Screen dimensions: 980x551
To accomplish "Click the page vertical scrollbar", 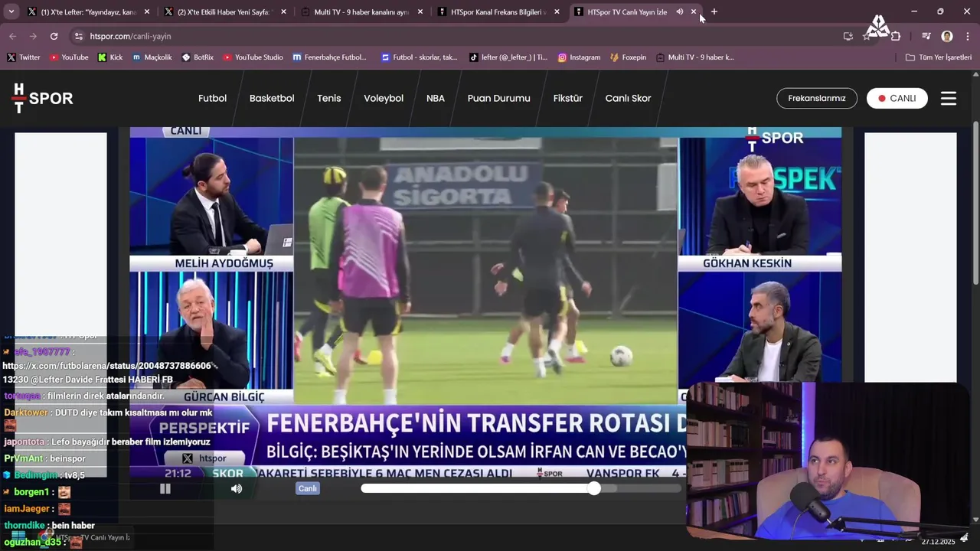I will coord(975,203).
